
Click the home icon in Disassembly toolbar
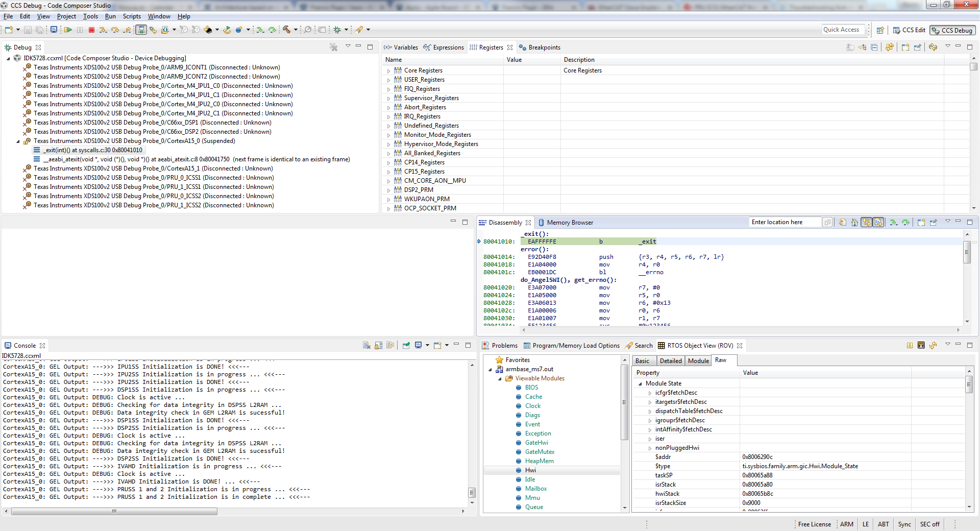pyautogui.click(x=854, y=223)
